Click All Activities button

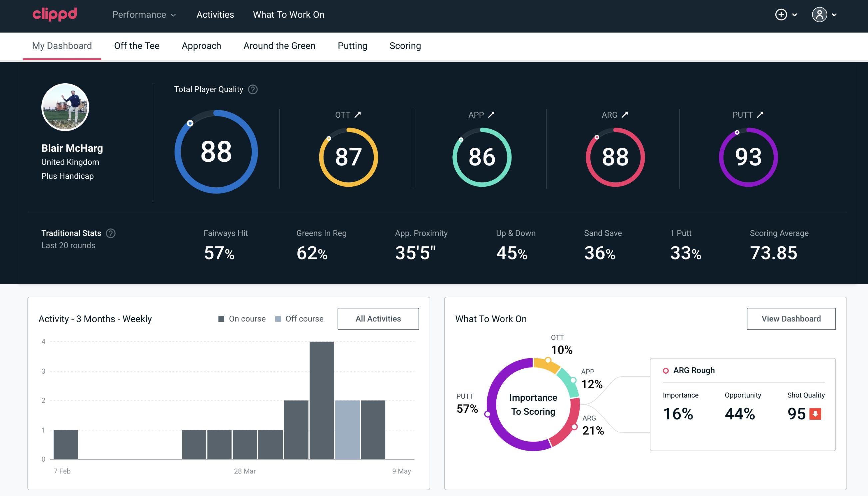pos(378,318)
